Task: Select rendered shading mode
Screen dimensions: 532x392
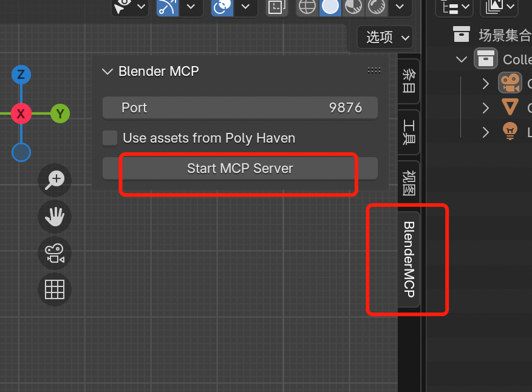Action: pos(377,7)
